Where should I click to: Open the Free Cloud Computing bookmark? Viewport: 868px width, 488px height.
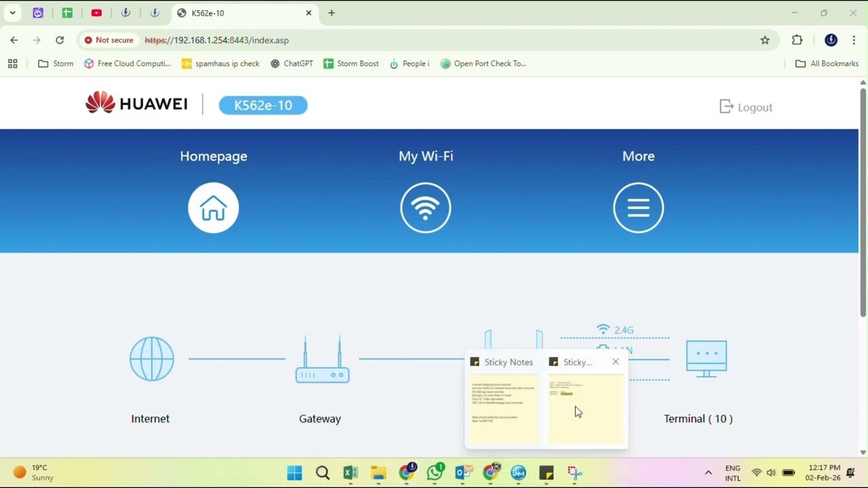[x=127, y=64]
